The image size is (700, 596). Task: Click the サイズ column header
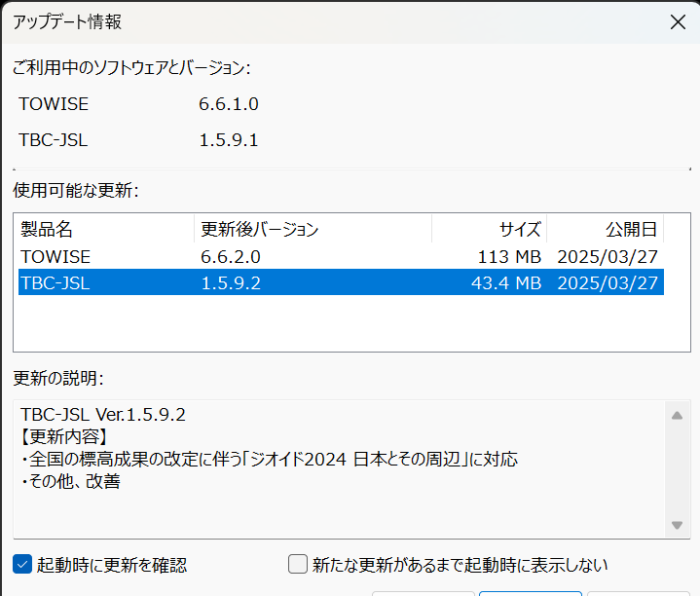pyautogui.click(x=490, y=229)
